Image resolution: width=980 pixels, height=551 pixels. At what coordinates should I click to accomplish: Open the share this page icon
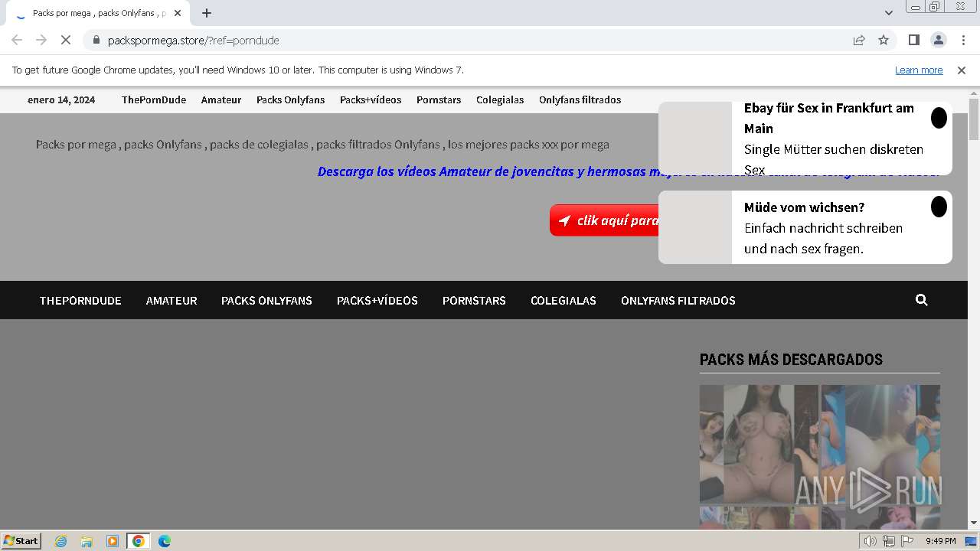coord(859,40)
